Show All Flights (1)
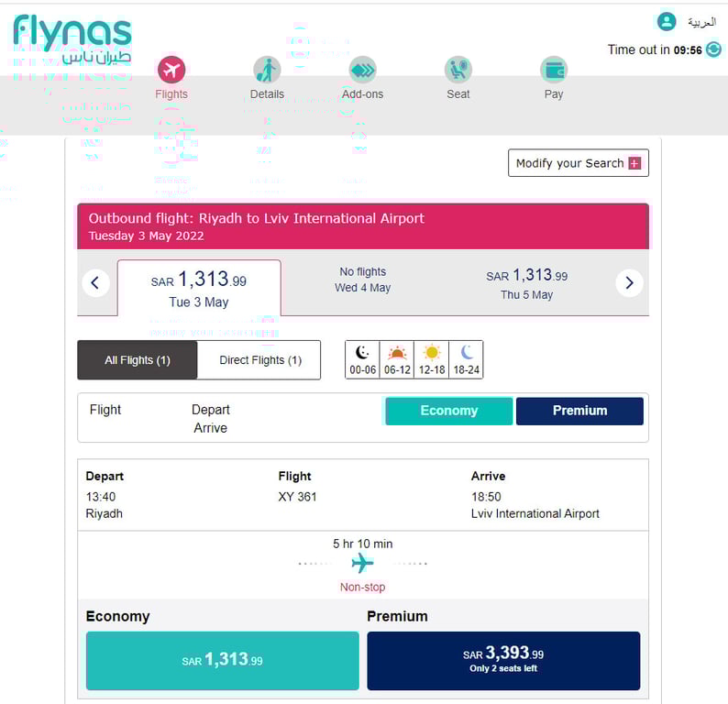The height and width of the screenshot is (704, 728). (138, 360)
